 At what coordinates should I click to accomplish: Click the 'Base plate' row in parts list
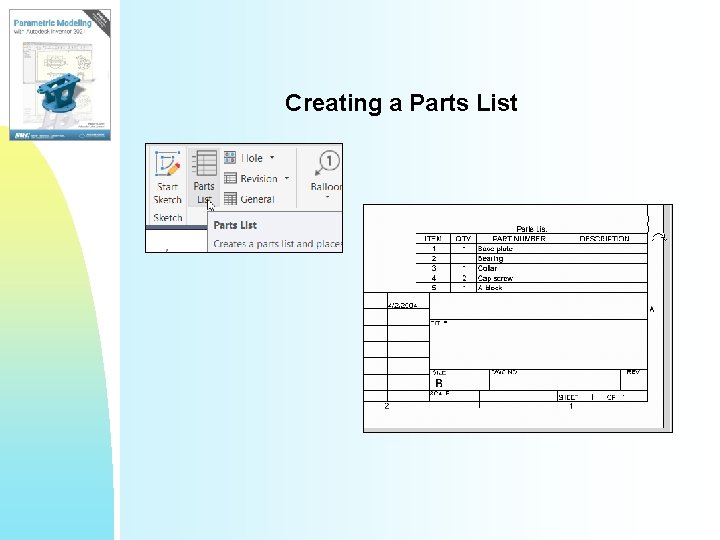pyautogui.click(x=532, y=248)
